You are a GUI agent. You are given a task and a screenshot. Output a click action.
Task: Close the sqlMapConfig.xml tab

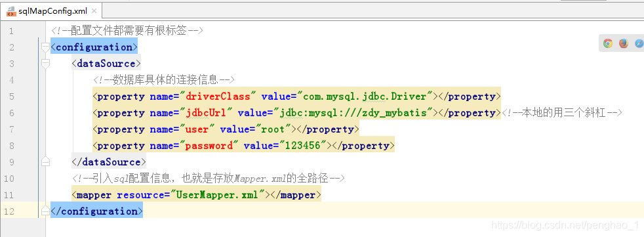pos(94,12)
